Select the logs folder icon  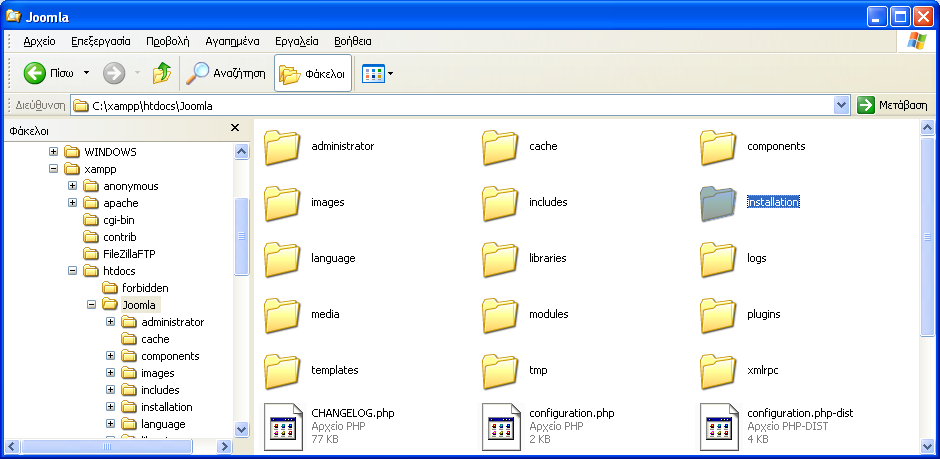coord(718,259)
